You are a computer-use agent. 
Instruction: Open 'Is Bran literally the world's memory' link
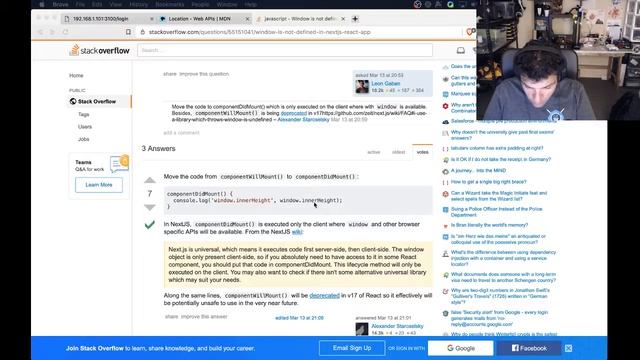click(489, 225)
